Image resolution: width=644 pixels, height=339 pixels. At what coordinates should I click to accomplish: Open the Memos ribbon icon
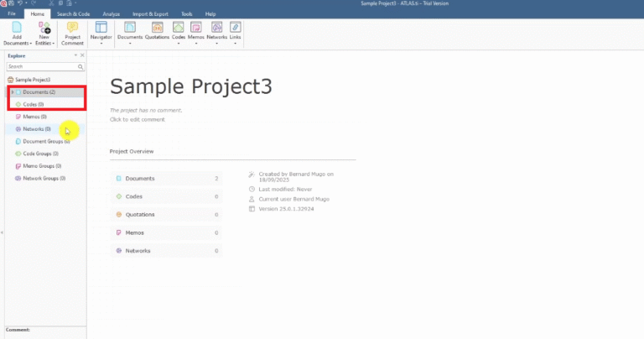click(x=196, y=28)
